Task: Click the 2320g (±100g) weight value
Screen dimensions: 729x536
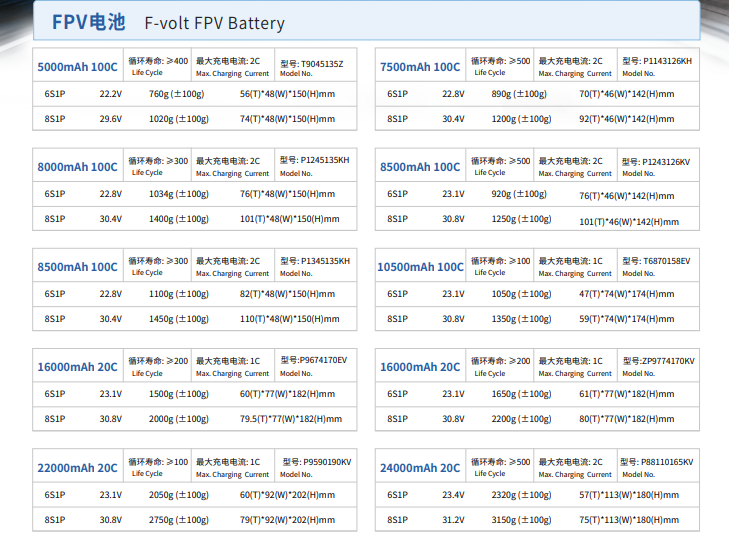Action: (521, 495)
